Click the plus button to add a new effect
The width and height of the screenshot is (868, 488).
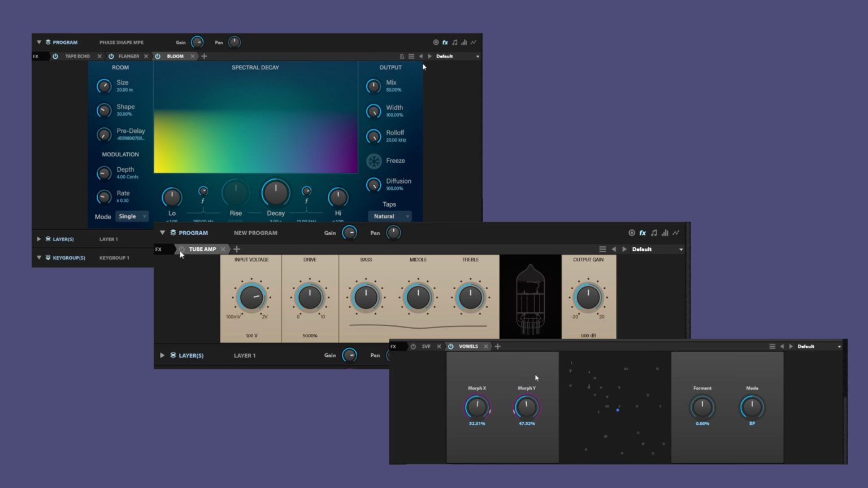pos(204,56)
